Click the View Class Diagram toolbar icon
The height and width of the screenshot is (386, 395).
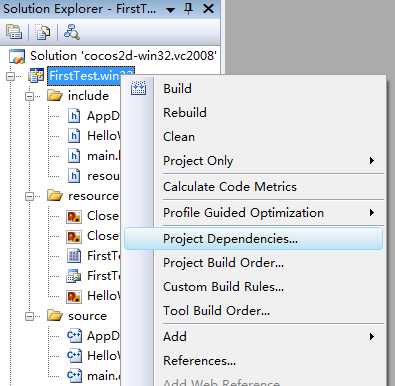(x=71, y=32)
